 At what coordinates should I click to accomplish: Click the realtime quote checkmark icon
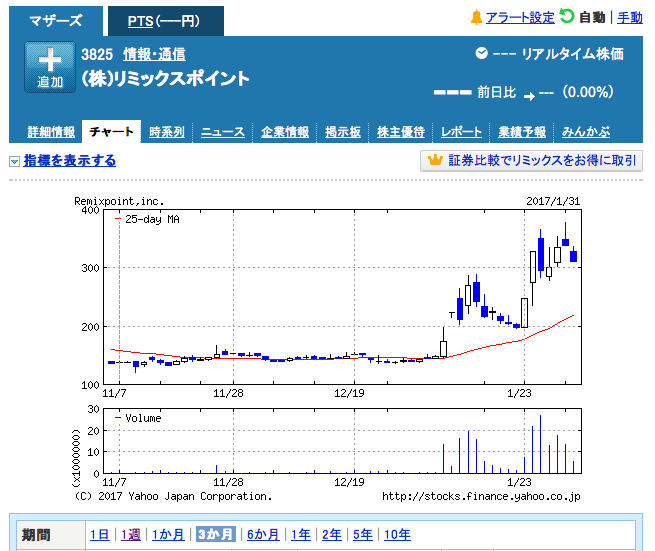click(x=481, y=53)
